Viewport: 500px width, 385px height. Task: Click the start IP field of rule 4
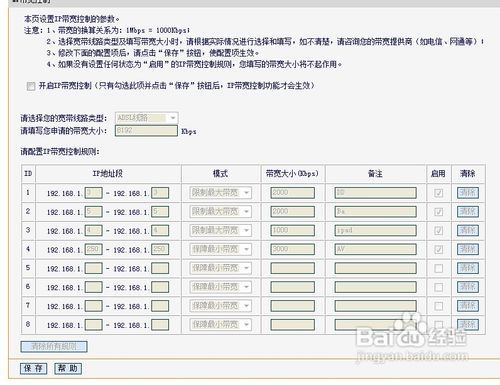click(93, 250)
